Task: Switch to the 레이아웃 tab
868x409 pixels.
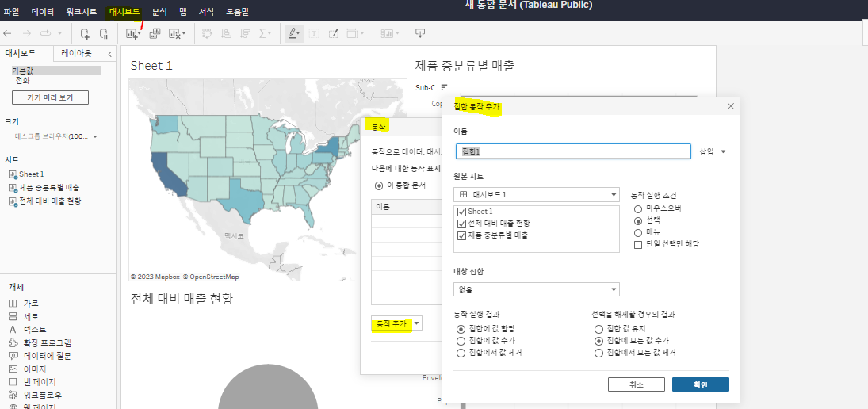Action: coord(77,53)
